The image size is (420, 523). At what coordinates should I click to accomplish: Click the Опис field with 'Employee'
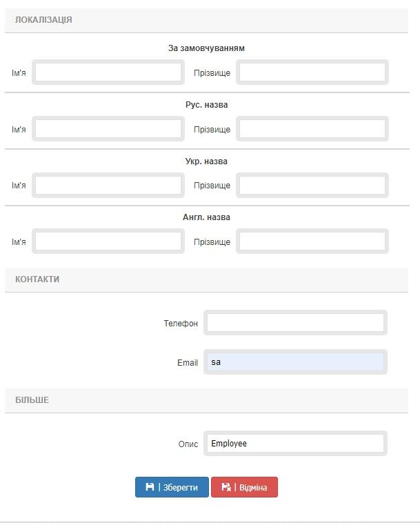pos(295,444)
